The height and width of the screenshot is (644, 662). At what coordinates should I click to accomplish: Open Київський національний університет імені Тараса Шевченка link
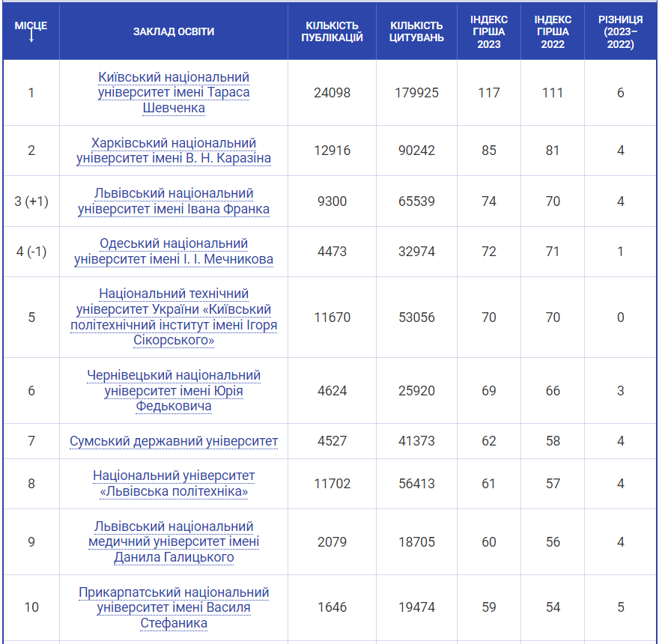(x=174, y=93)
